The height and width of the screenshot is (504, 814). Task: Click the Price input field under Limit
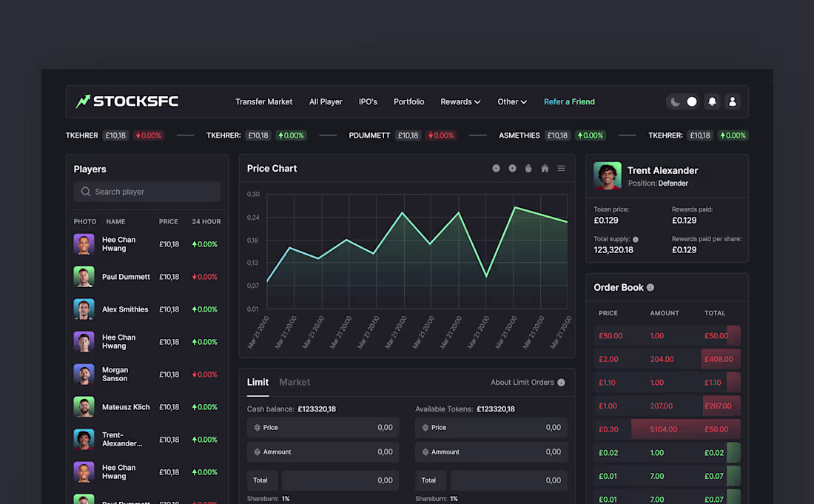323,427
